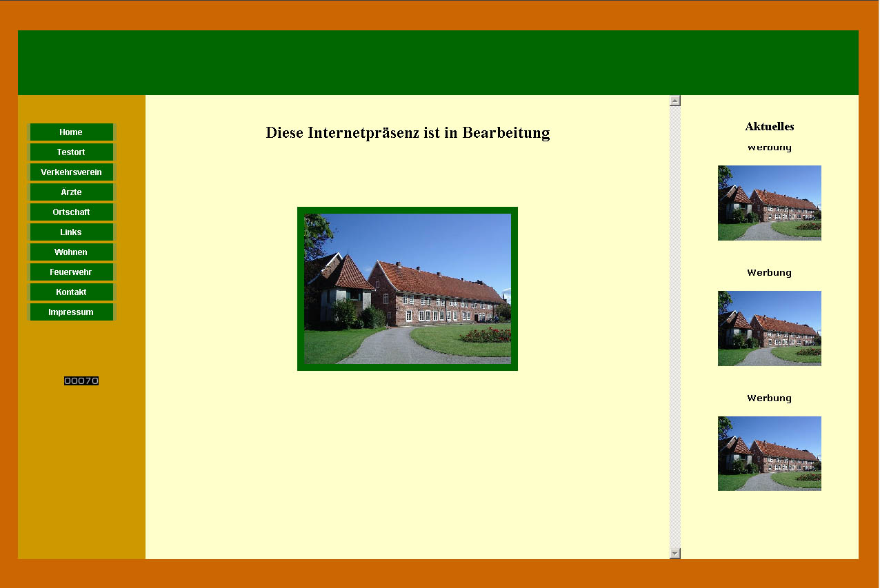The height and width of the screenshot is (588, 880).
Task: Open the Ortschaft page
Action: [71, 212]
